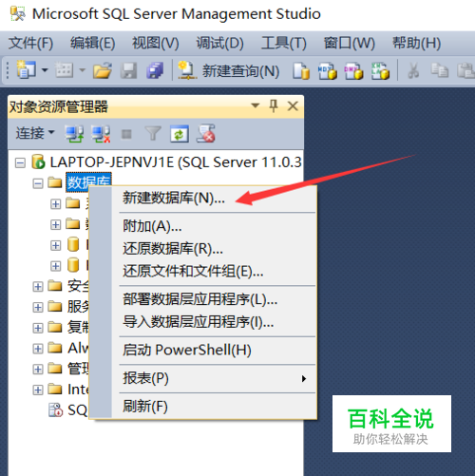Click the Stop square icon

click(x=126, y=134)
